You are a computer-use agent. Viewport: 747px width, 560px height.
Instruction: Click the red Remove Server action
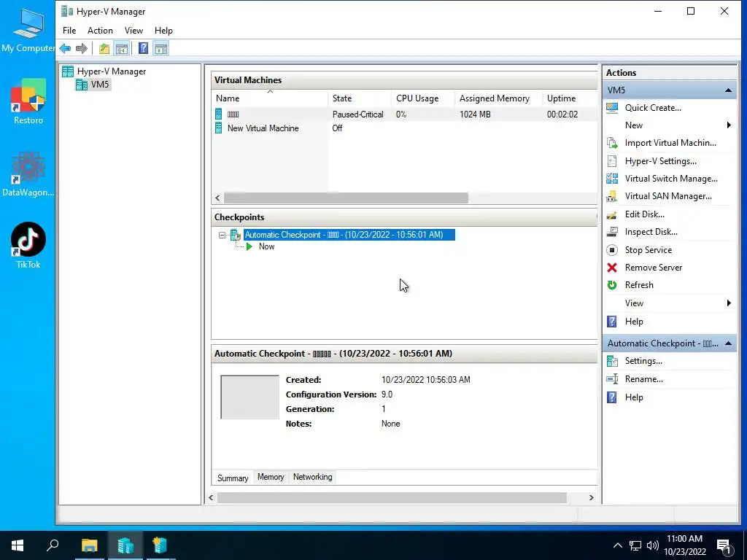click(x=653, y=268)
